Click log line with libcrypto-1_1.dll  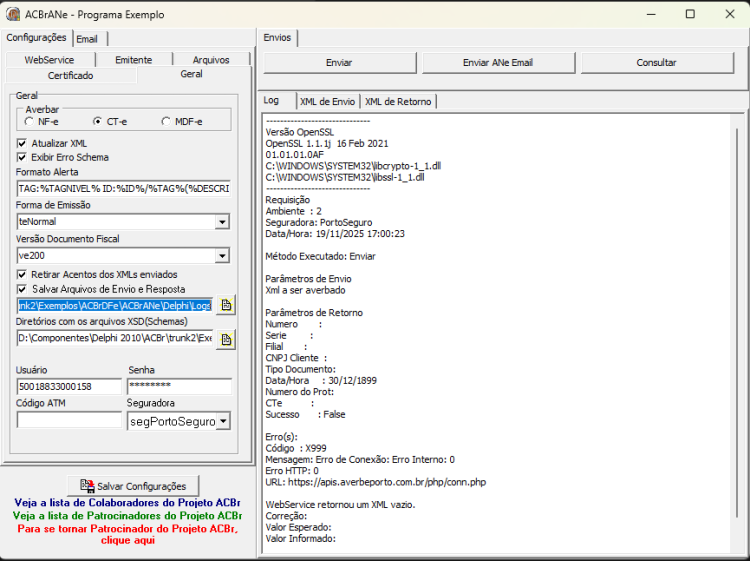[353, 166]
